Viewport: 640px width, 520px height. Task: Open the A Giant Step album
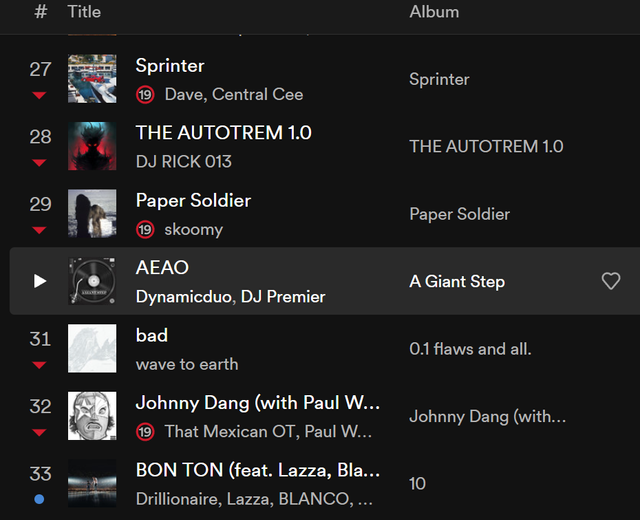[457, 282]
